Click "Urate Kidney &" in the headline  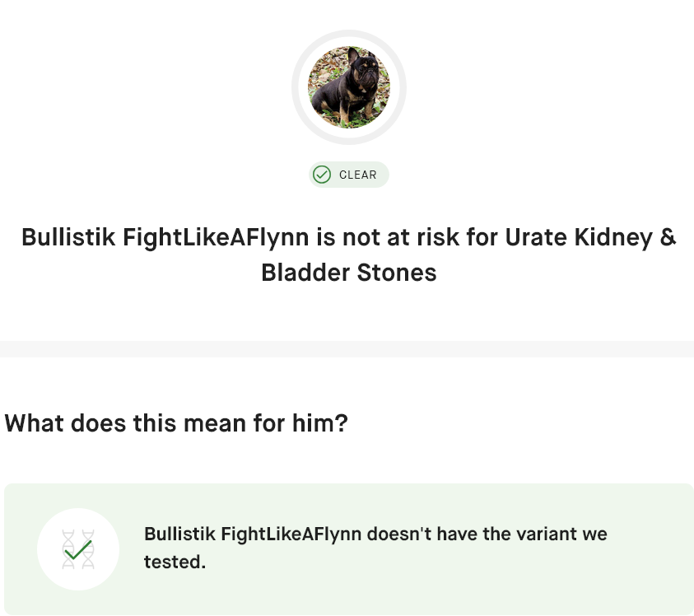click(x=590, y=237)
